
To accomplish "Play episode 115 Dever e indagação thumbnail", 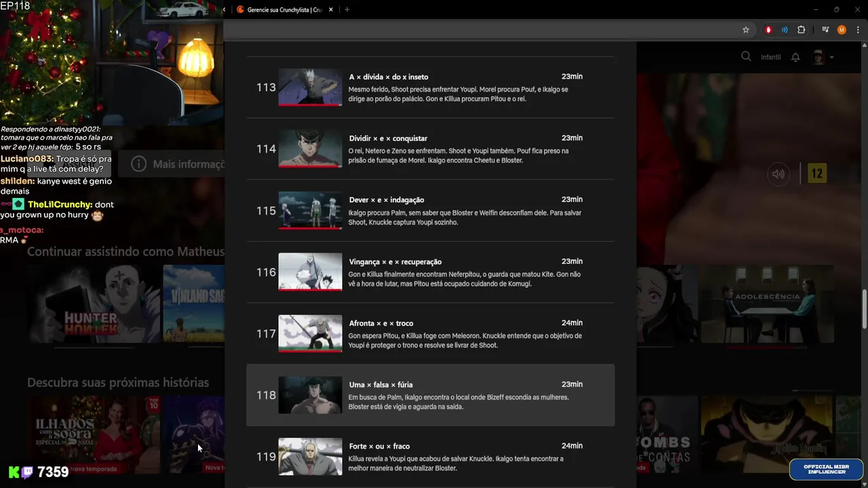I will 310,211.
